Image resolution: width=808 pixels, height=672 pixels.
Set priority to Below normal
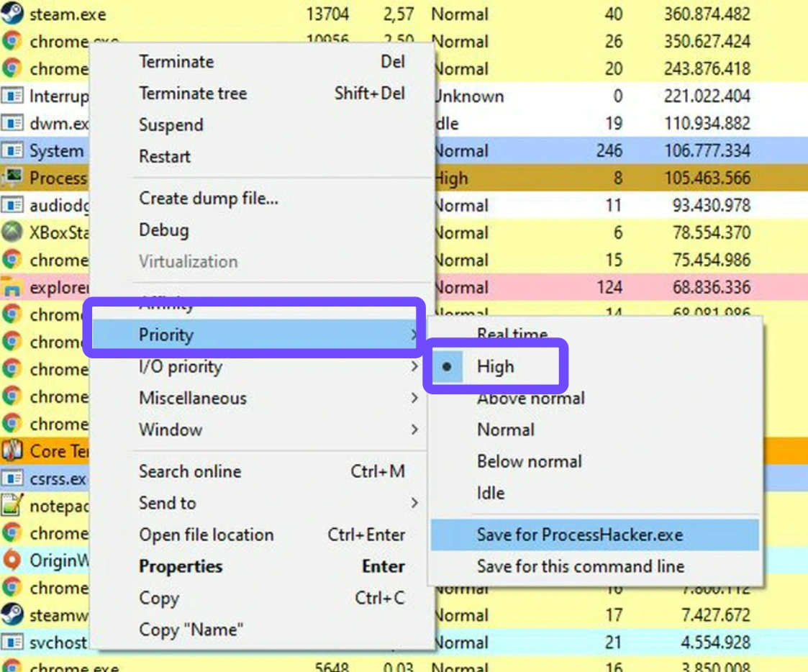tap(530, 461)
